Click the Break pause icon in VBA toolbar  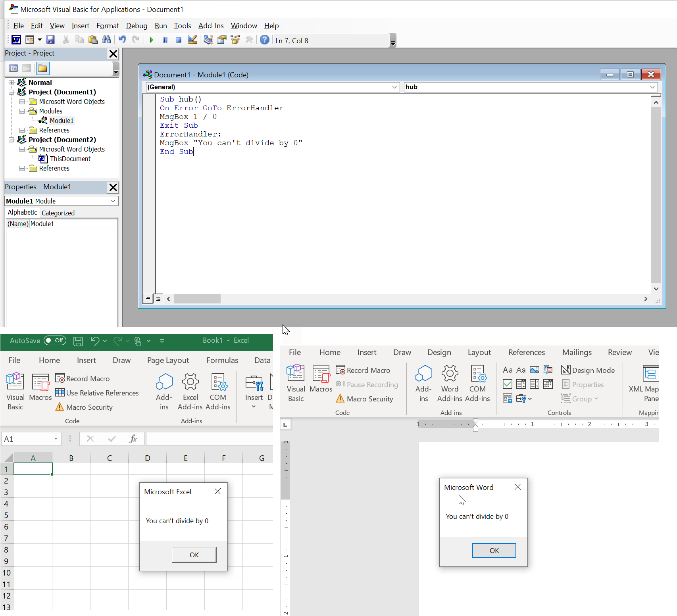(165, 40)
